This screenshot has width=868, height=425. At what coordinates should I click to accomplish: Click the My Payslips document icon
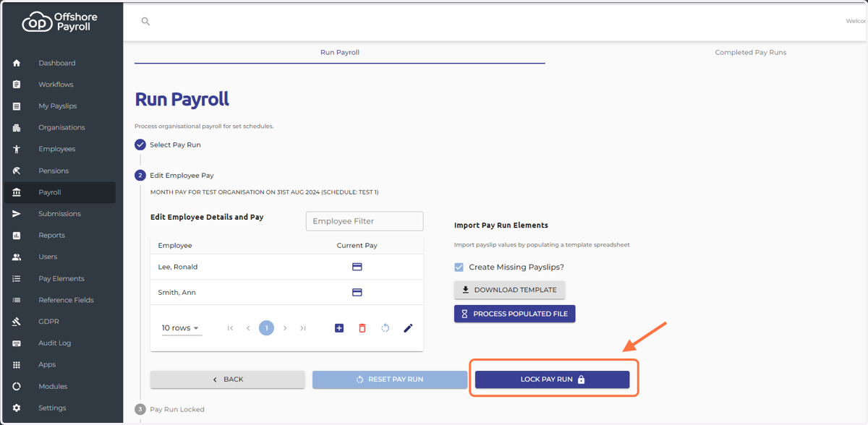tap(17, 106)
